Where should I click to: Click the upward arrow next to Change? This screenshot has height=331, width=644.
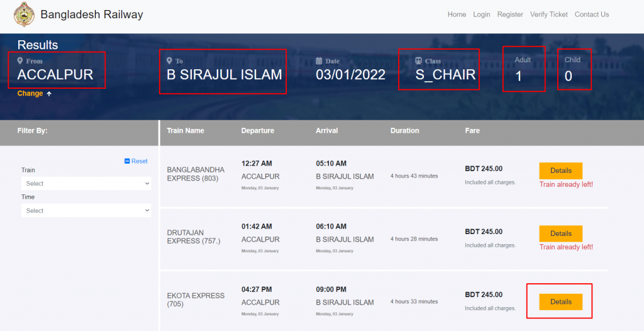click(x=49, y=94)
